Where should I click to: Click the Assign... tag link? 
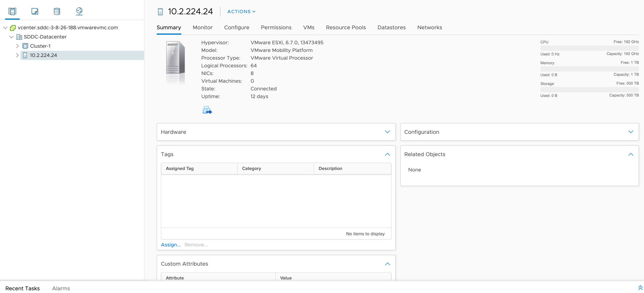click(x=171, y=245)
